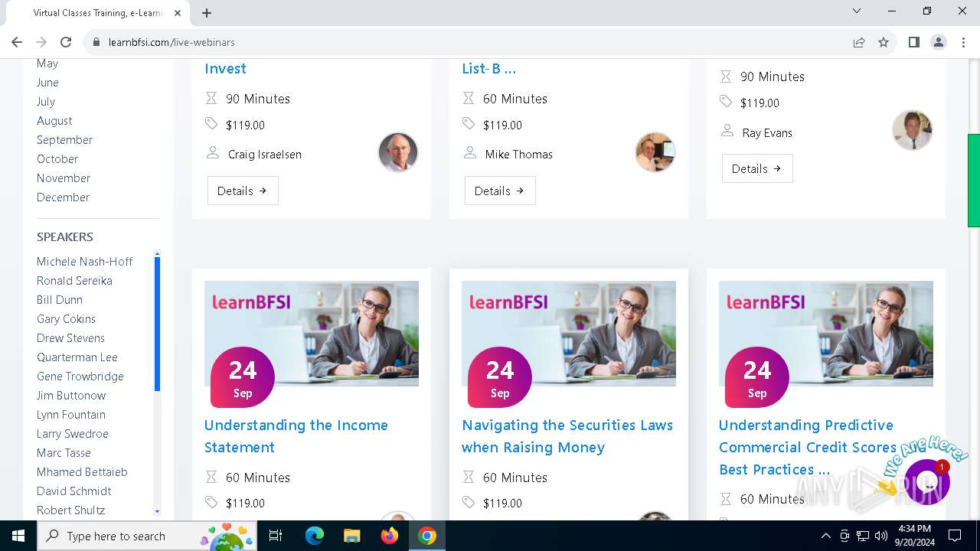The width and height of the screenshot is (980, 551).
Task: Open a new browser tab
Action: pyautogui.click(x=207, y=13)
